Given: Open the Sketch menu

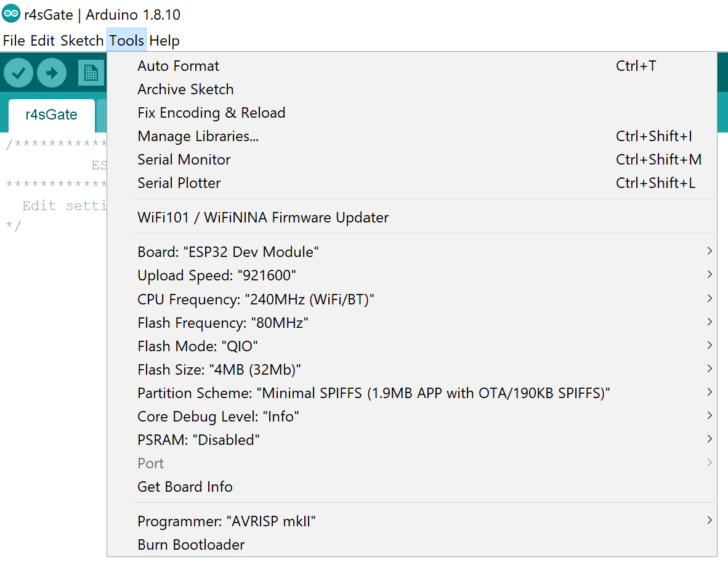Looking at the screenshot, I should pyautogui.click(x=82, y=41).
